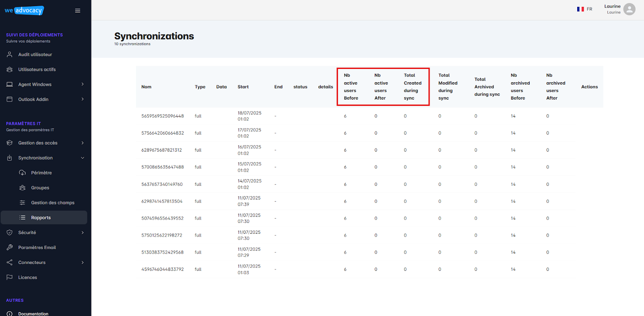This screenshot has height=316, width=644.
Task: Click the Start column header
Action: coord(243,87)
